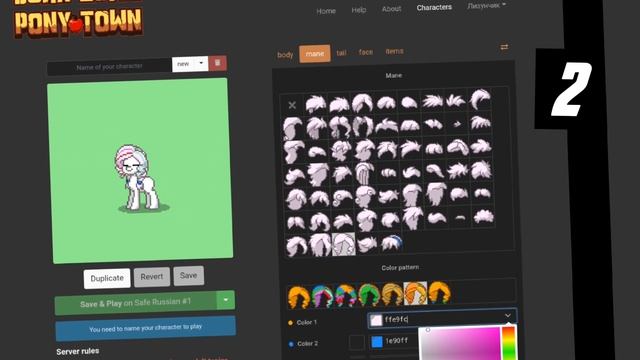Open the Лизунчик account menu

point(486,5)
